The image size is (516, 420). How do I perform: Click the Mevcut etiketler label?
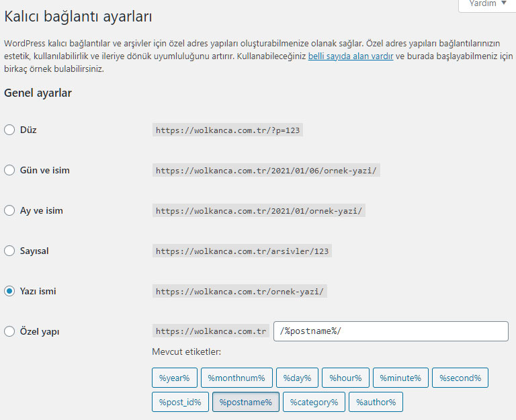(x=187, y=351)
